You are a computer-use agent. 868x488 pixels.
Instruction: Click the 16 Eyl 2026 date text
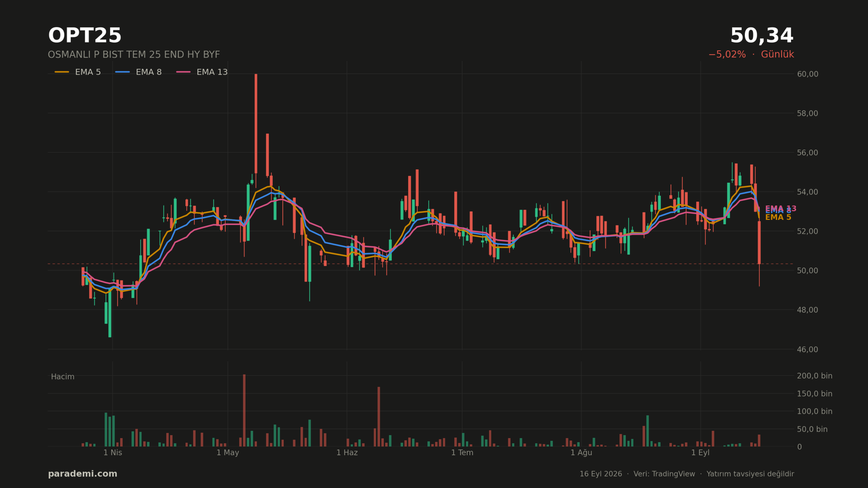(601, 474)
